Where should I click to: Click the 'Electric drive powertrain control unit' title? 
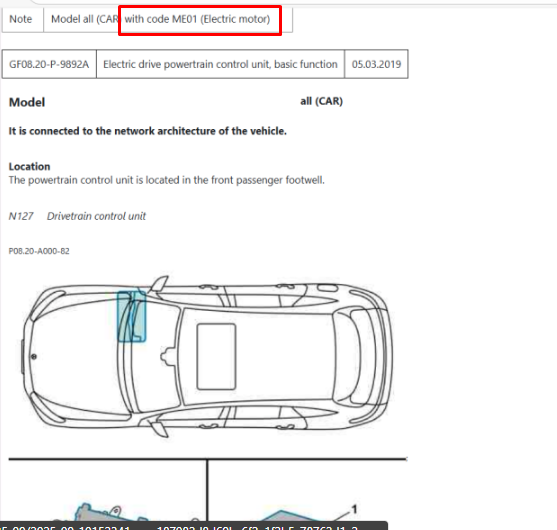pos(220,64)
